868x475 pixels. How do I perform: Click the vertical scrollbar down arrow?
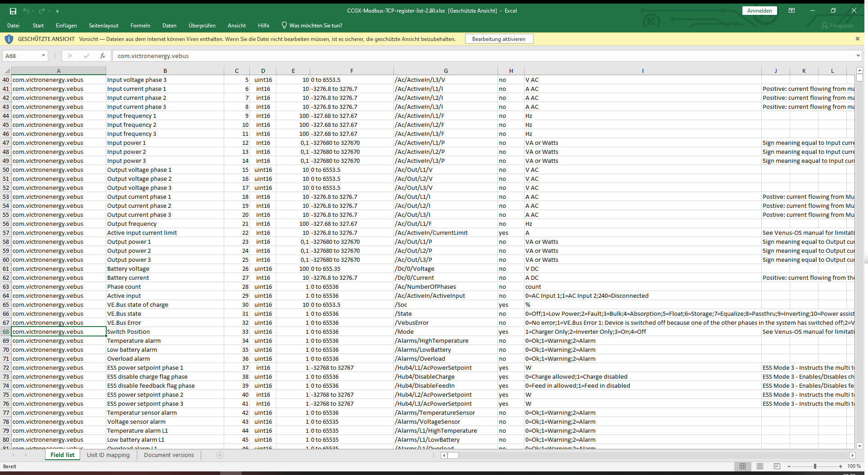click(x=859, y=446)
